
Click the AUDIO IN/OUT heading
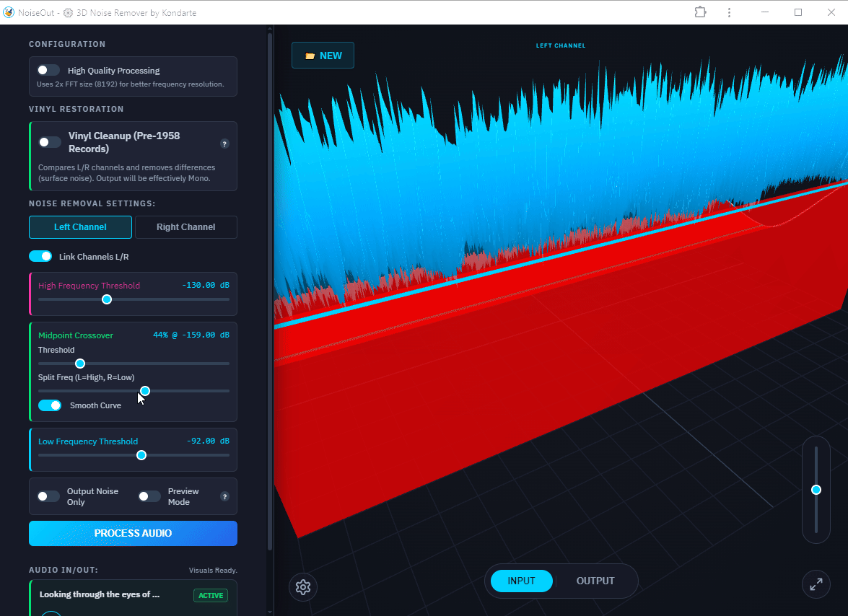[64, 570]
